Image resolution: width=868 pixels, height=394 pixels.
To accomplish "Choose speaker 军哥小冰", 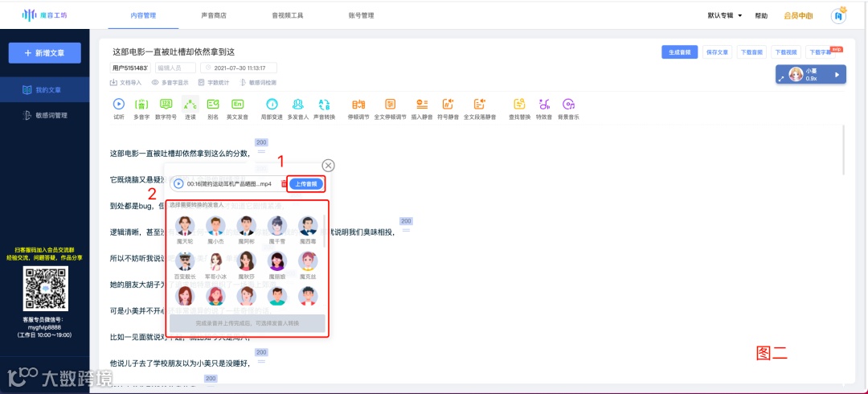I will tap(216, 265).
